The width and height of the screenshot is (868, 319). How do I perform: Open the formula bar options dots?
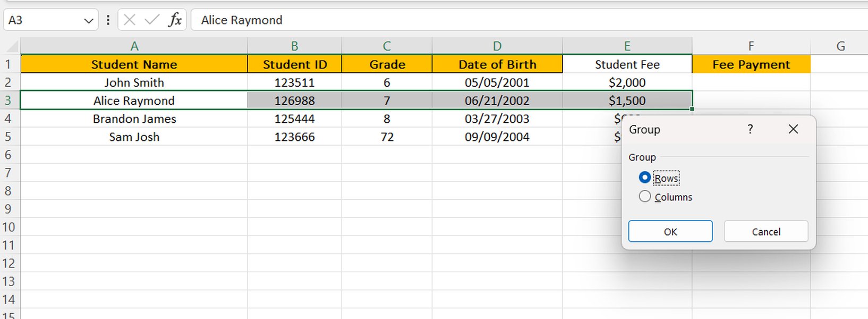[x=108, y=20]
